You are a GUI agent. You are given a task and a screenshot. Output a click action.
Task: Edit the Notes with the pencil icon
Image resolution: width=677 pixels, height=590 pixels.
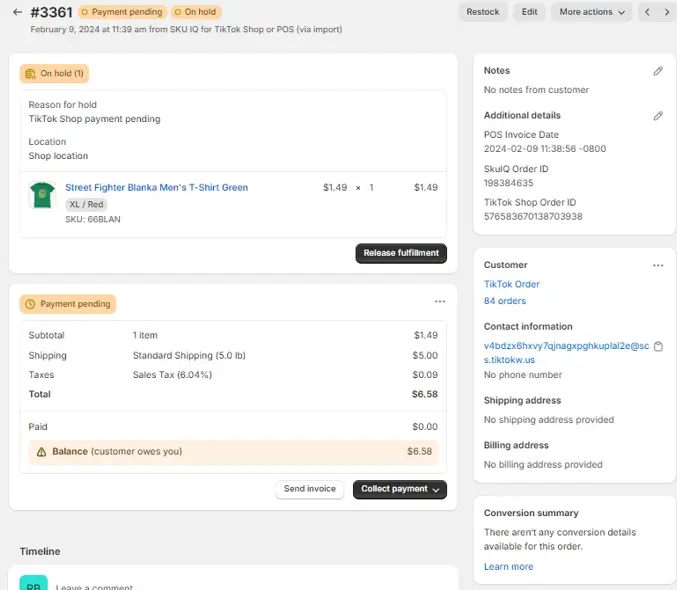[657, 71]
